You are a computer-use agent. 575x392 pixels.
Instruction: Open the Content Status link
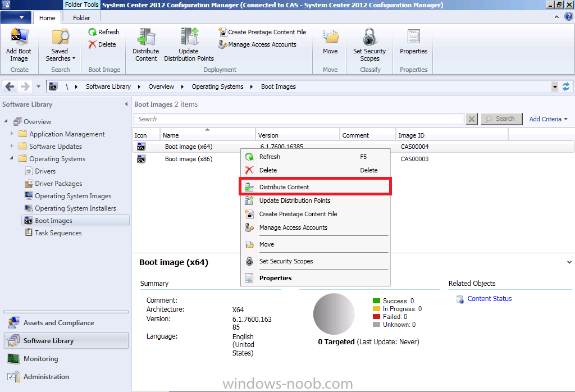point(490,299)
